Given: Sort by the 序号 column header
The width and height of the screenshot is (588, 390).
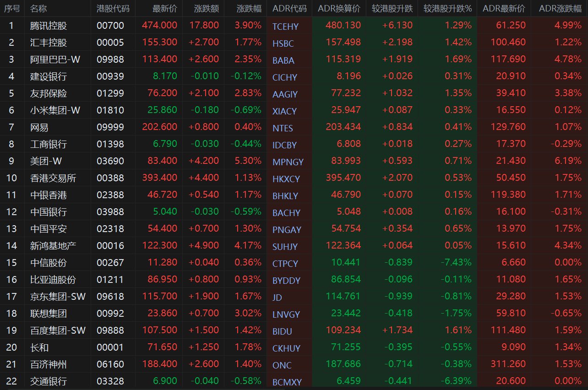Looking at the screenshot, I should click(12, 9).
